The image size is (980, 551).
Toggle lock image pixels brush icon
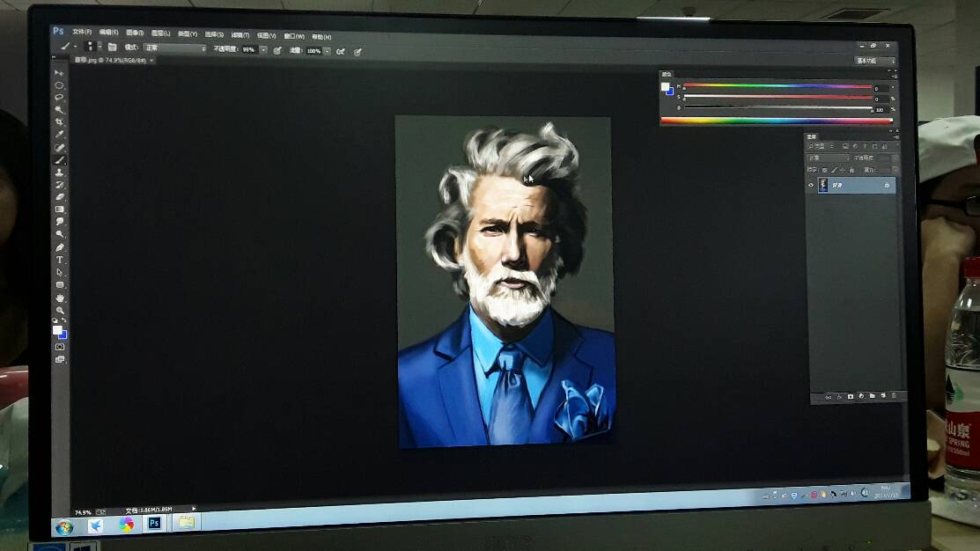click(834, 170)
